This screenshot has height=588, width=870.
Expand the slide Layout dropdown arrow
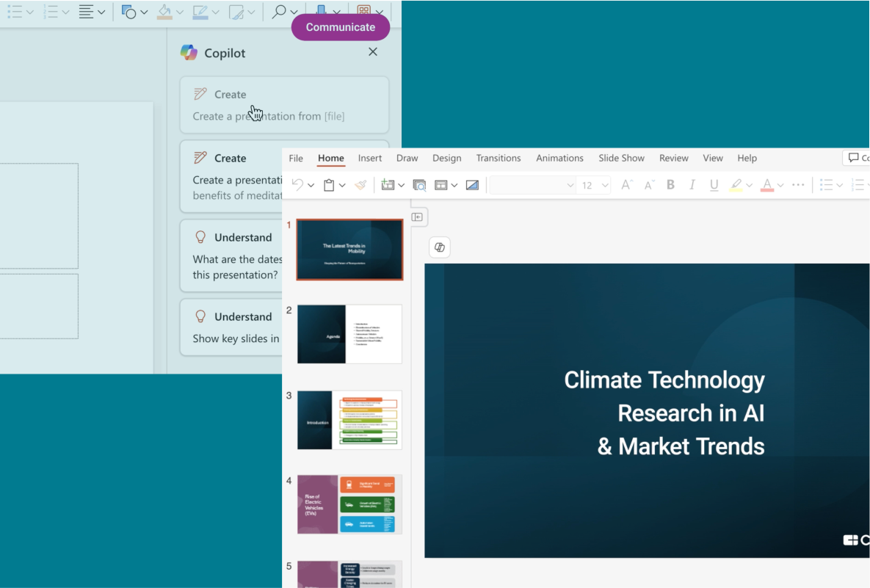coord(454,185)
